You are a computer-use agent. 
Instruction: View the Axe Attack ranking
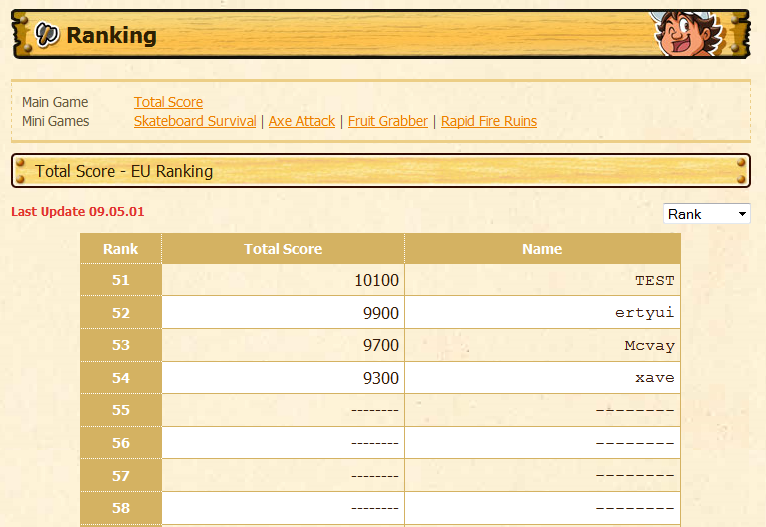coord(302,121)
